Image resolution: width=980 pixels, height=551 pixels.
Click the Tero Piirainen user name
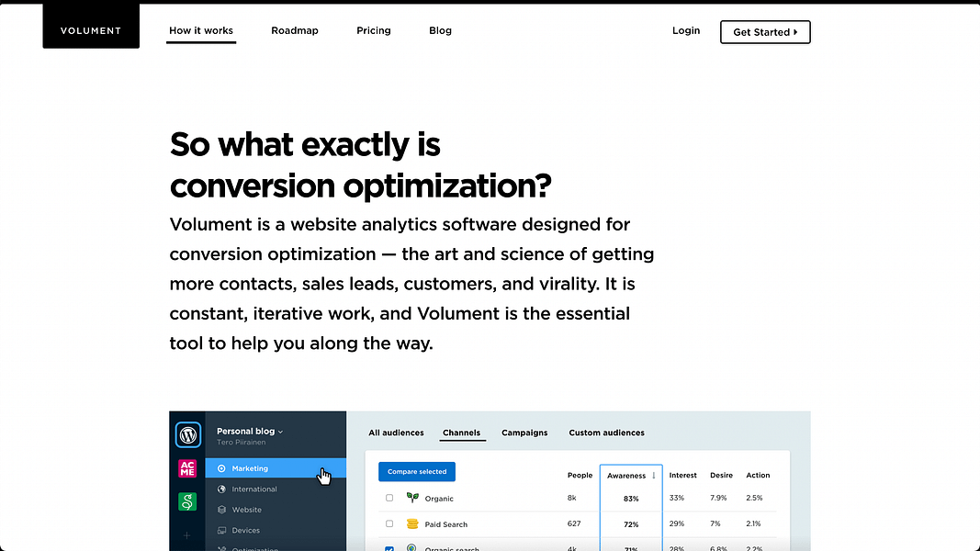click(242, 443)
